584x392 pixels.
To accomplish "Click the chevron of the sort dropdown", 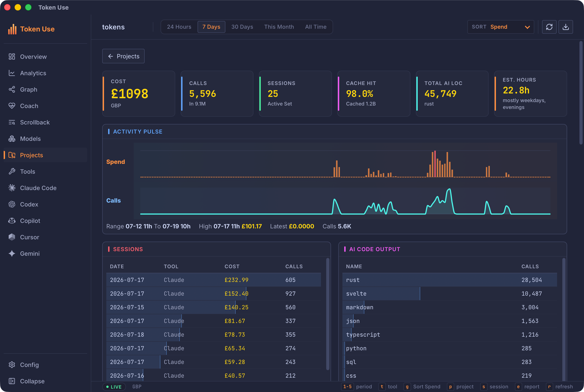I will pyautogui.click(x=527, y=27).
